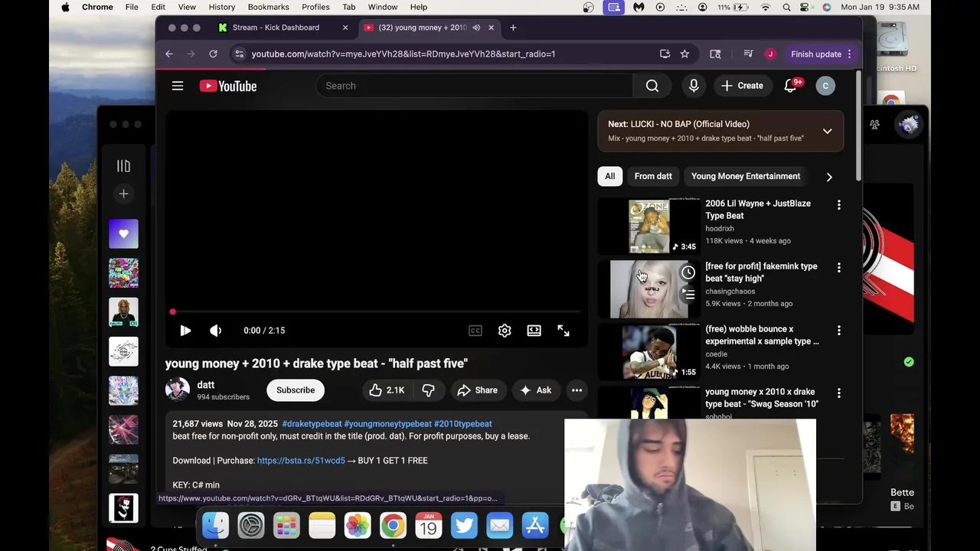The image size is (980, 551).
Task: Open Finder from the dock
Action: 215,526
